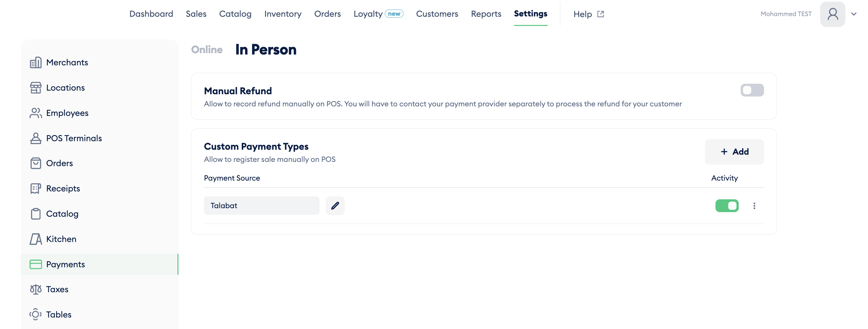Click the Payments card icon
The height and width of the screenshot is (329, 868).
click(x=36, y=264)
